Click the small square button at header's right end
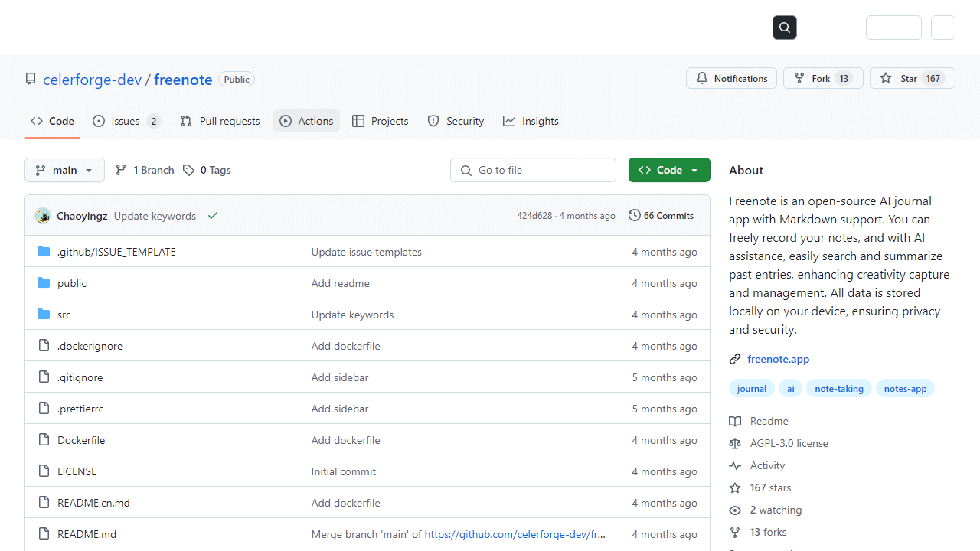Screen dimensions: 980x551 [943, 28]
